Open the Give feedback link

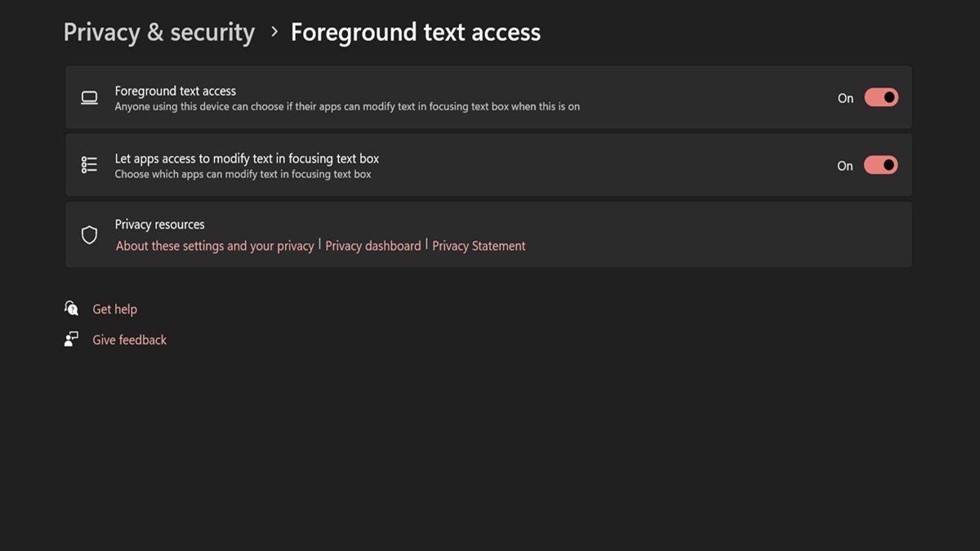[129, 340]
